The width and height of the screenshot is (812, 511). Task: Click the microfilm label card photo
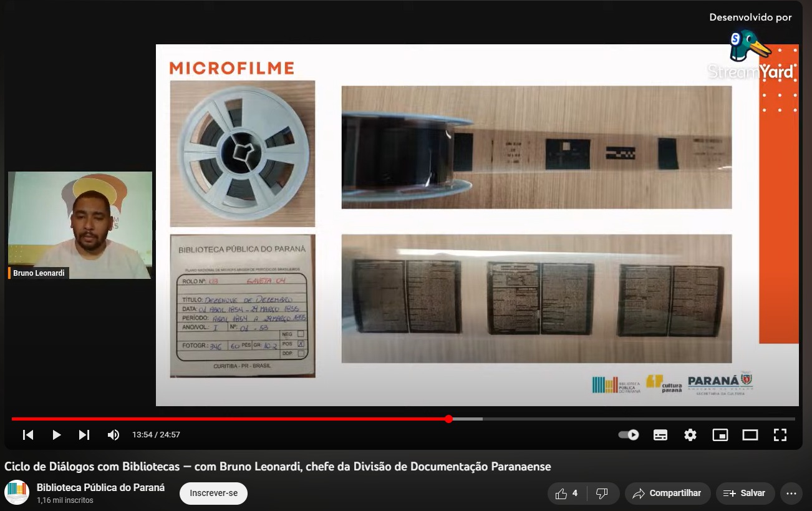(243, 306)
